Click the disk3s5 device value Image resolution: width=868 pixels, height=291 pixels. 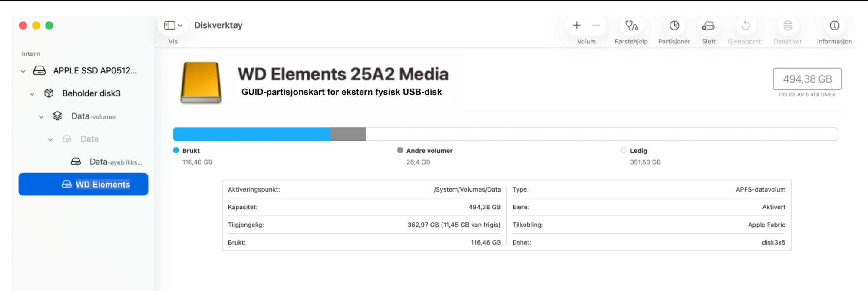773,242
